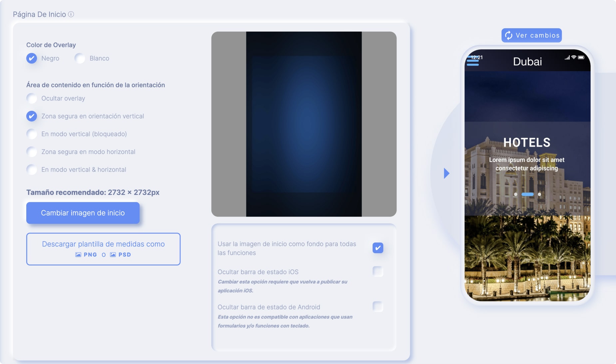Enable Ocultar barra de estado de Android
Screen dimensions: 616x364
(x=378, y=306)
